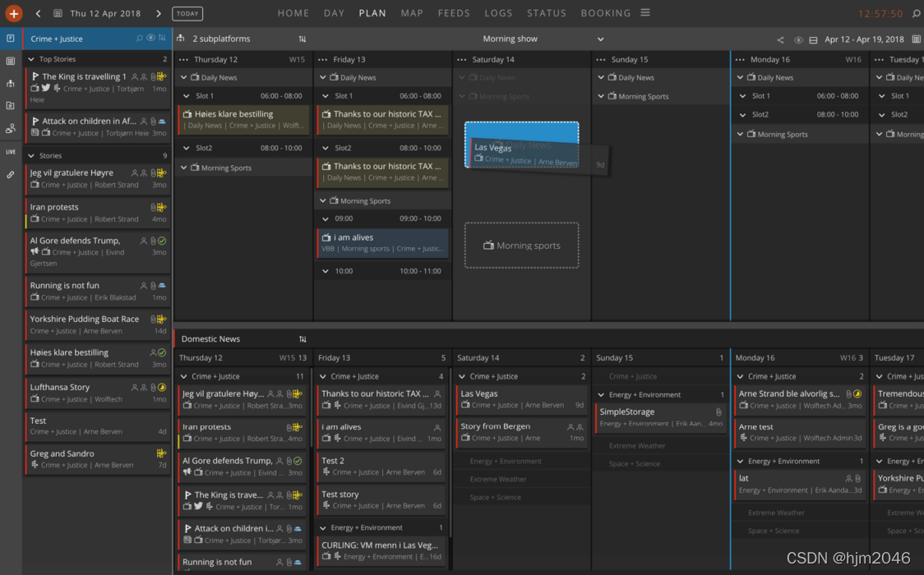Collapse the Stories section in the sidebar
The height and width of the screenshot is (575, 924).
(31, 155)
